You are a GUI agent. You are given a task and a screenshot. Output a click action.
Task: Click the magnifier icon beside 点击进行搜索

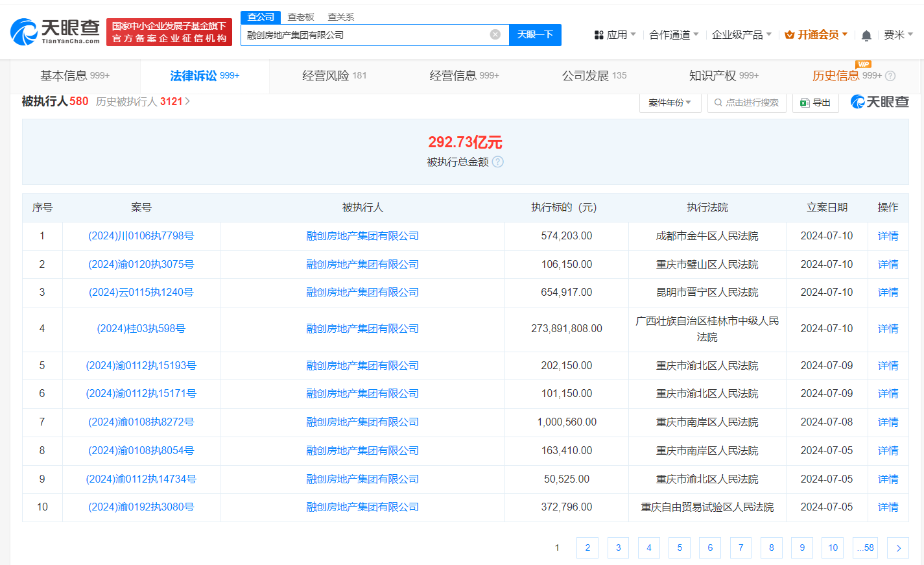(717, 102)
